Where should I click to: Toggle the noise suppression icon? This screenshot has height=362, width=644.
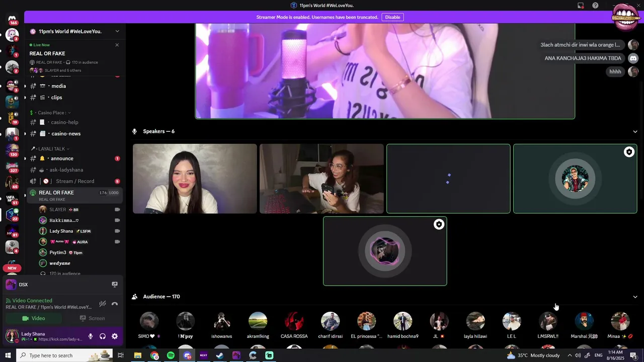(x=103, y=304)
